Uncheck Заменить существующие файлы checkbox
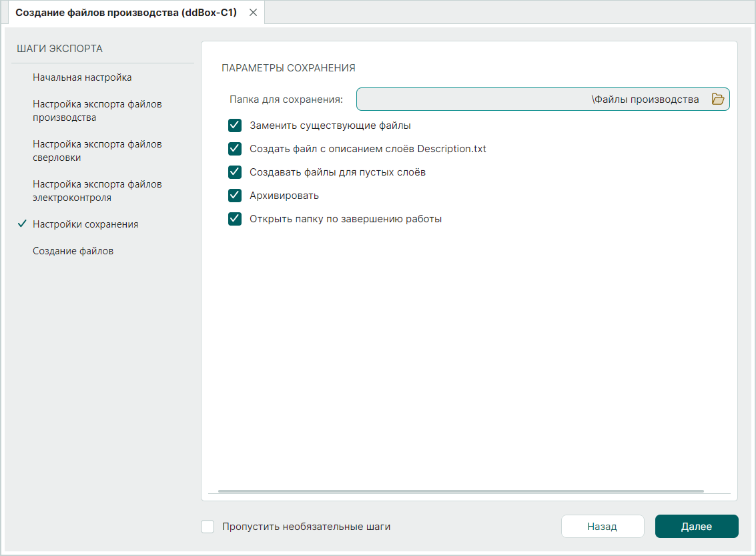The image size is (756, 556). pyautogui.click(x=235, y=125)
